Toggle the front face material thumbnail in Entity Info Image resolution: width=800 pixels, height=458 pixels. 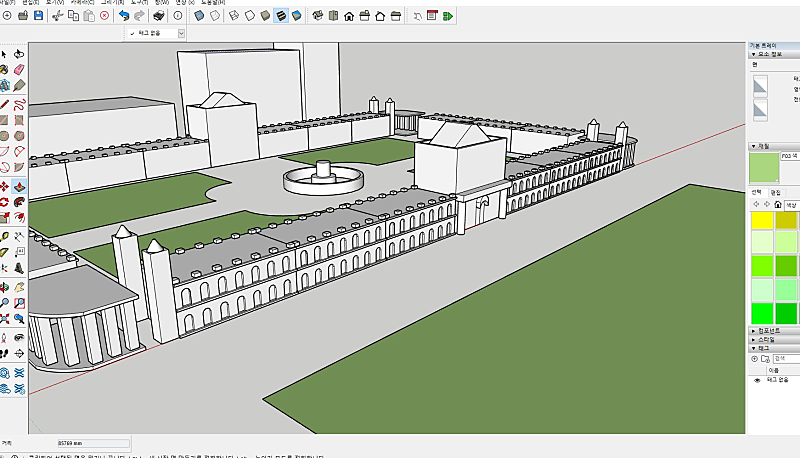761,87
